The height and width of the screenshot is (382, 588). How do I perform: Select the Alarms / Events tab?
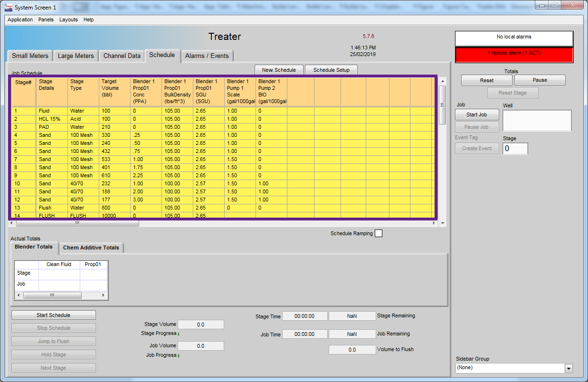coord(207,56)
